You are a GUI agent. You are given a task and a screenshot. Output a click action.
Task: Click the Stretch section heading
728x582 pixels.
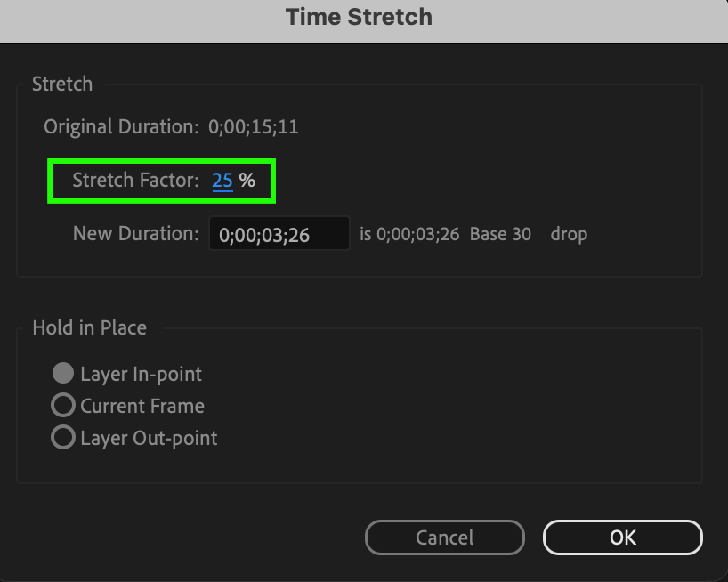click(62, 85)
